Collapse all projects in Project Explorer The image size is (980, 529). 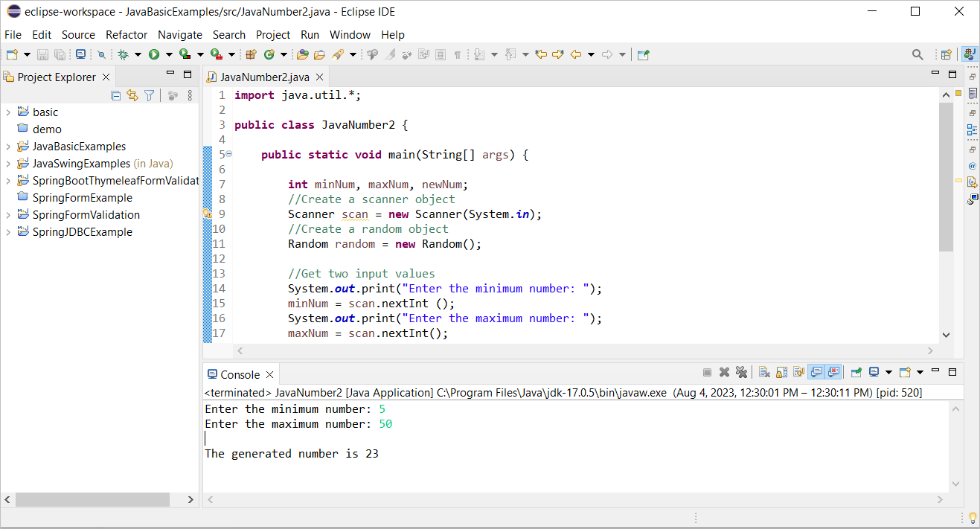(x=116, y=95)
